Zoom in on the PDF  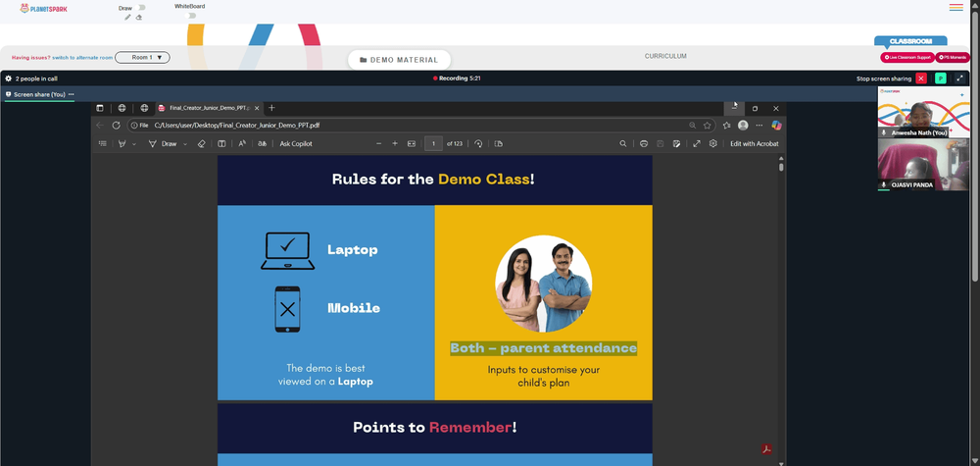point(395,144)
